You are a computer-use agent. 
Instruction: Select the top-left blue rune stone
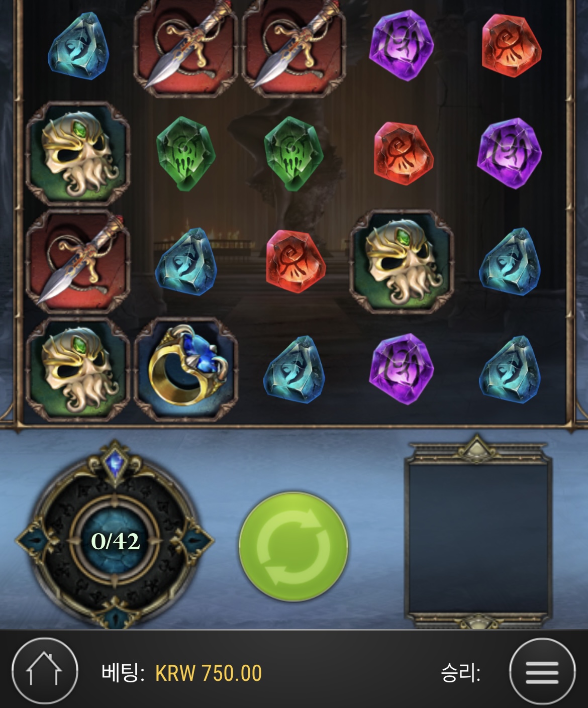78,46
